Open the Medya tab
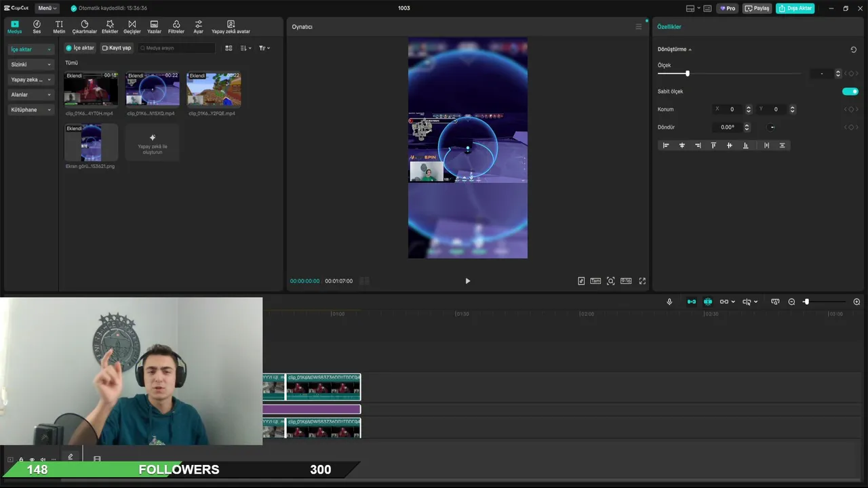This screenshot has width=868, height=488. click(14, 27)
